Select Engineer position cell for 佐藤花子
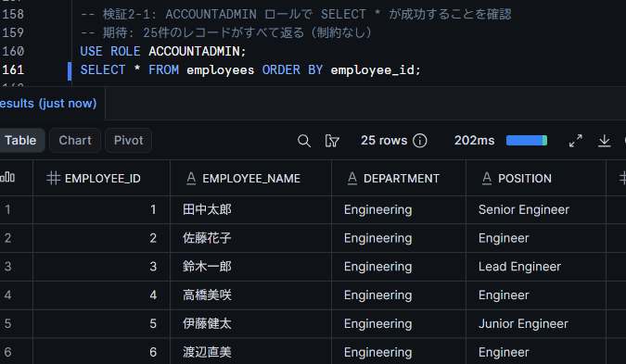Screen dimensions: 626x364 (x=536, y=238)
